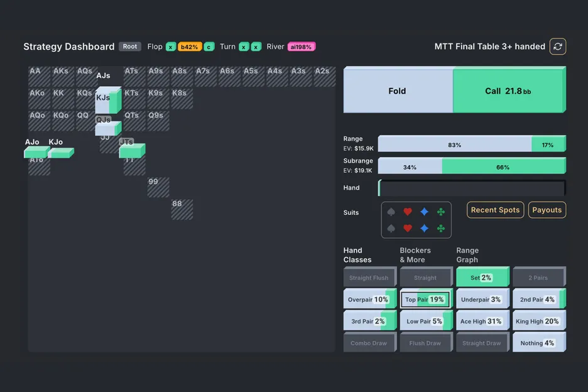This screenshot has width=588, height=392.
Task: Toggle the Overpair 10% hand class filter
Action: [369, 300]
